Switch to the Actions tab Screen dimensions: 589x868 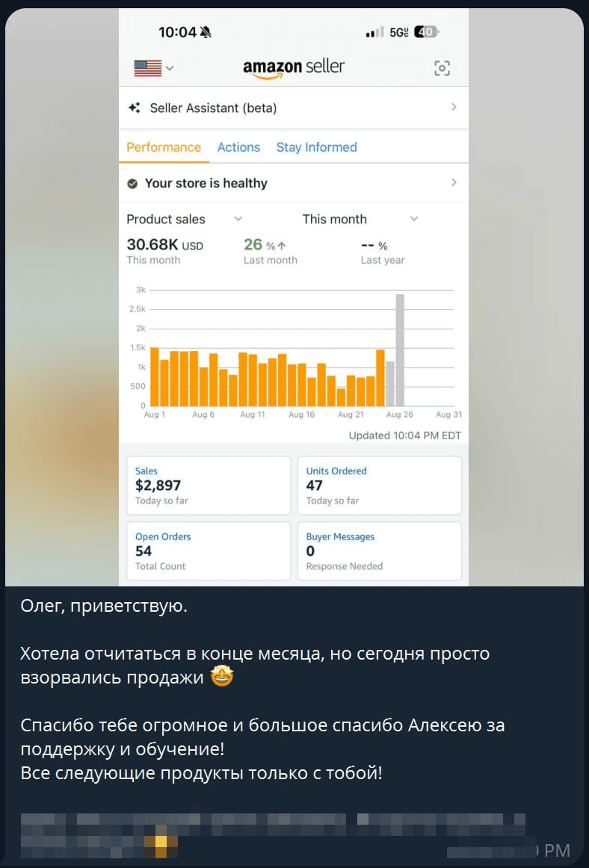coord(238,147)
